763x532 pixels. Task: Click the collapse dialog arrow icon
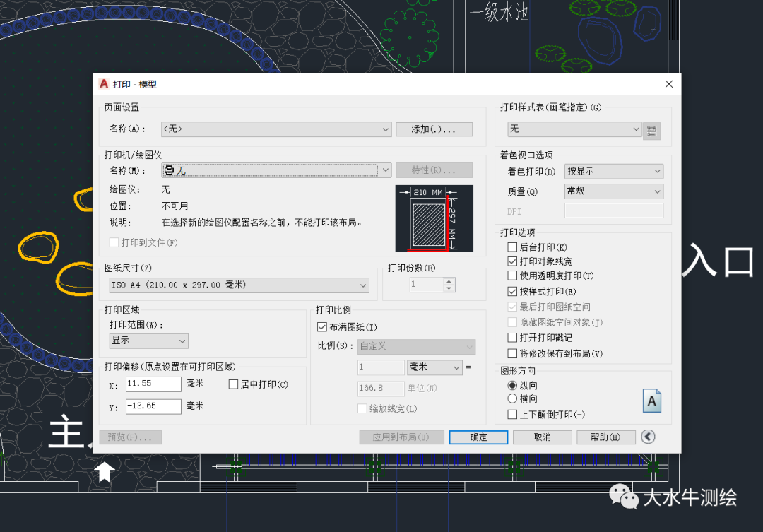pyautogui.click(x=648, y=437)
